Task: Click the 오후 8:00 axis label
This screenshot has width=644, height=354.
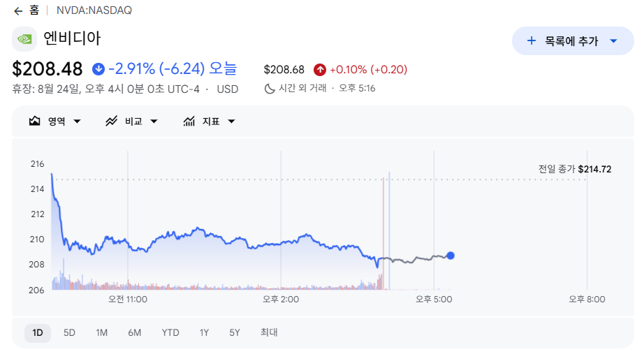Action: 587,300
